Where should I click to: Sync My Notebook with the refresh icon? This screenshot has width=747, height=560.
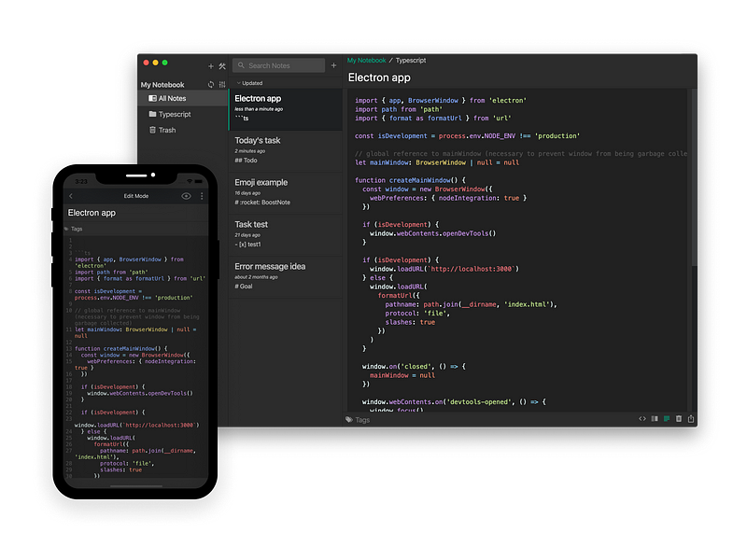point(211,84)
